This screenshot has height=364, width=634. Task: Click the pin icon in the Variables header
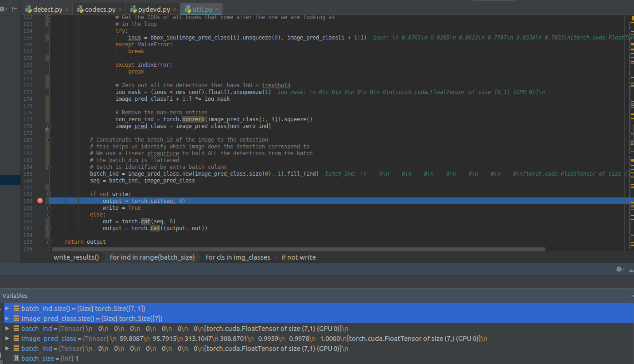click(632, 295)
